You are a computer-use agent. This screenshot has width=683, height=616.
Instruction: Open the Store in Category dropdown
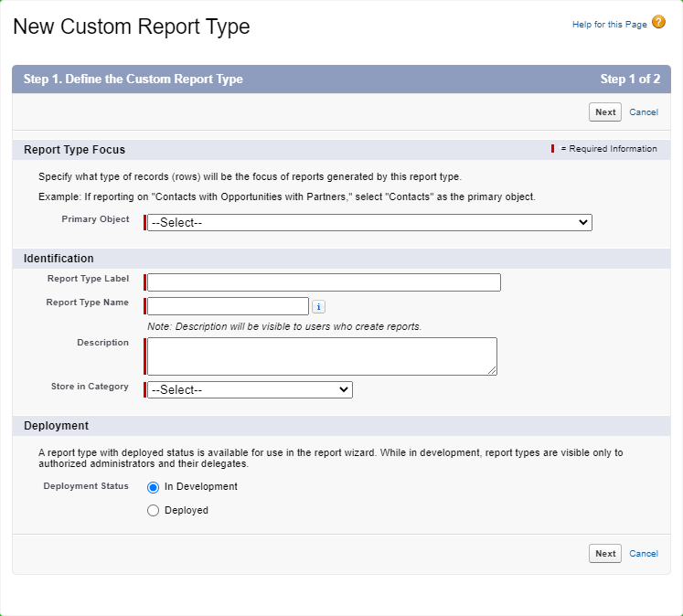click(x=250, y=389)
